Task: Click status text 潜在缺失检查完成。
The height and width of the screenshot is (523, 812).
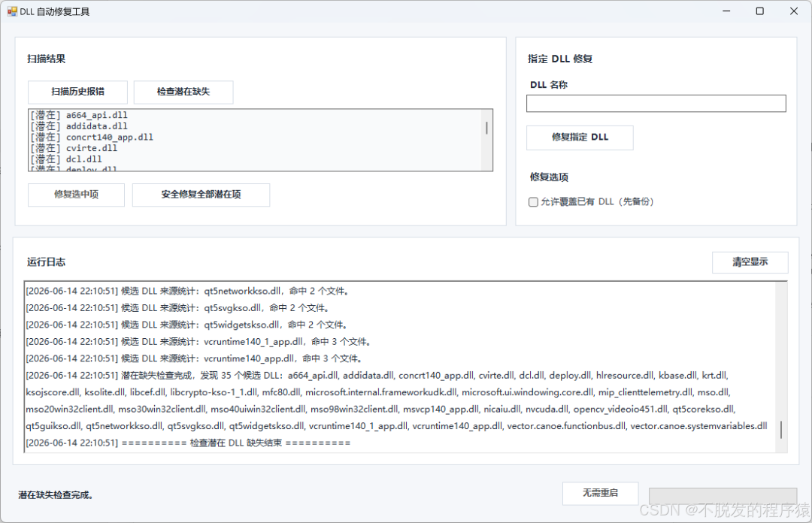Action: 56,495
